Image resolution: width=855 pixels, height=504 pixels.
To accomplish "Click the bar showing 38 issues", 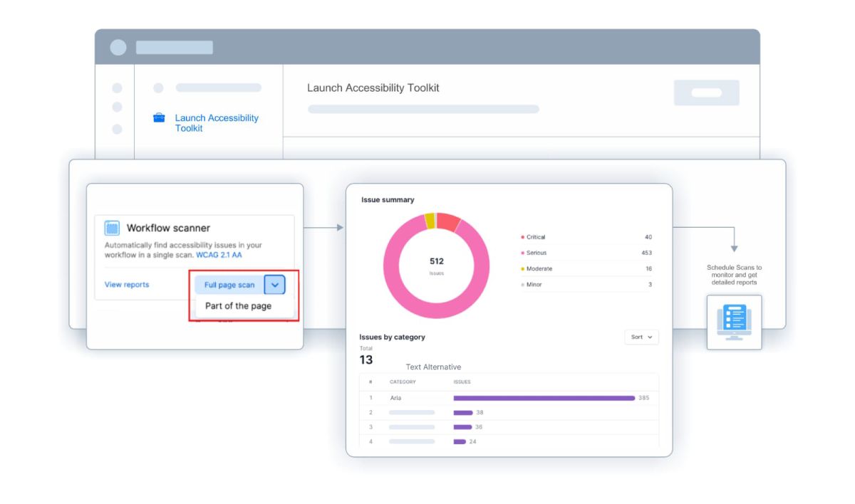I will [463, 412].
